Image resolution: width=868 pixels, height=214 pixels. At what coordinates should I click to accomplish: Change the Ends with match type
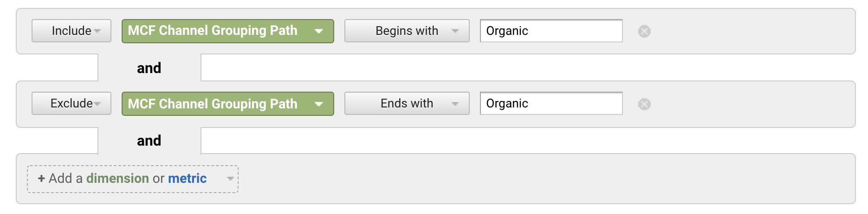(406, 103)
